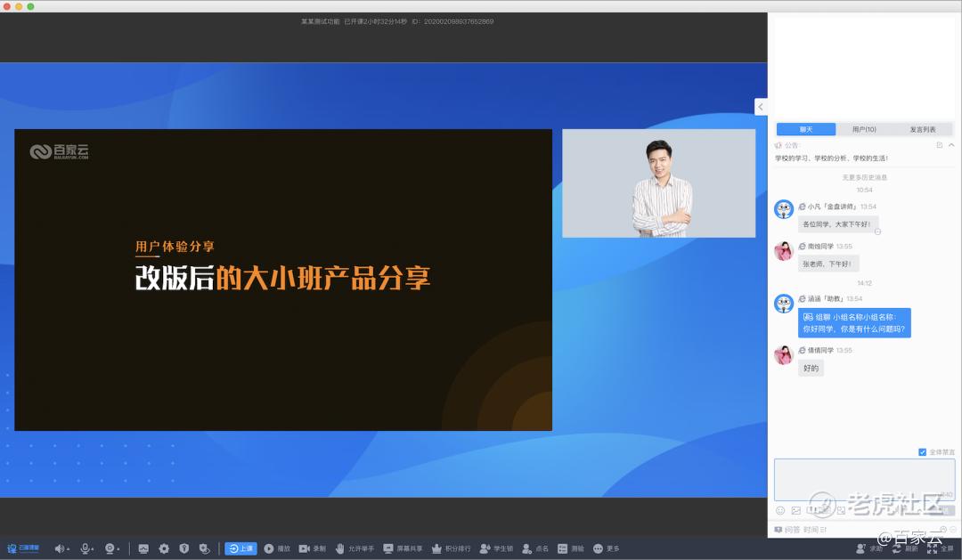The height and width of the screenshot is (560, 962).
Task: Toggle the 全体禁言 mute-all checkbox
Action: tap(922, 452)
